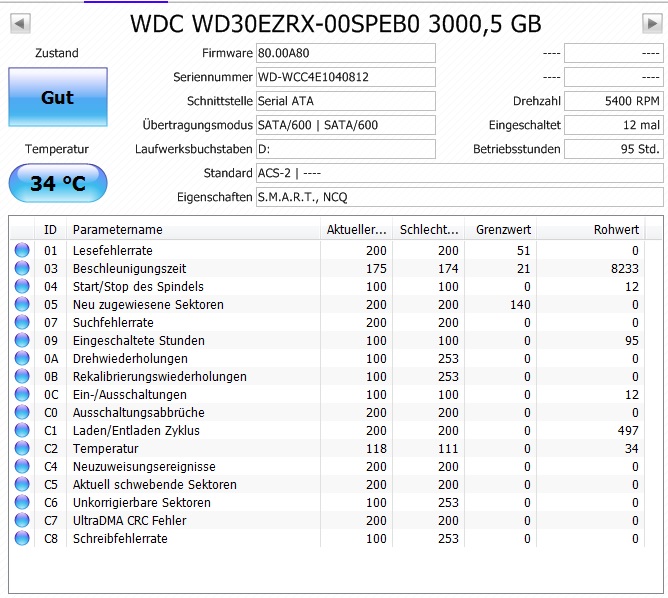Select UltraDMA CRC Fehler parameter name
The width and height of the screenshot is (668, 598).
(x=130, y=520)
